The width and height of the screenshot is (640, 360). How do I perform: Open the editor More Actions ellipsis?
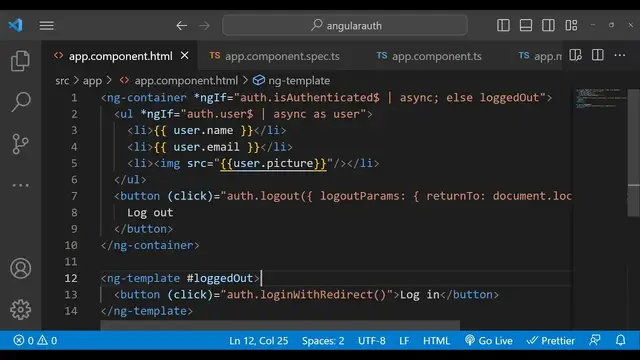pos(620,55)
